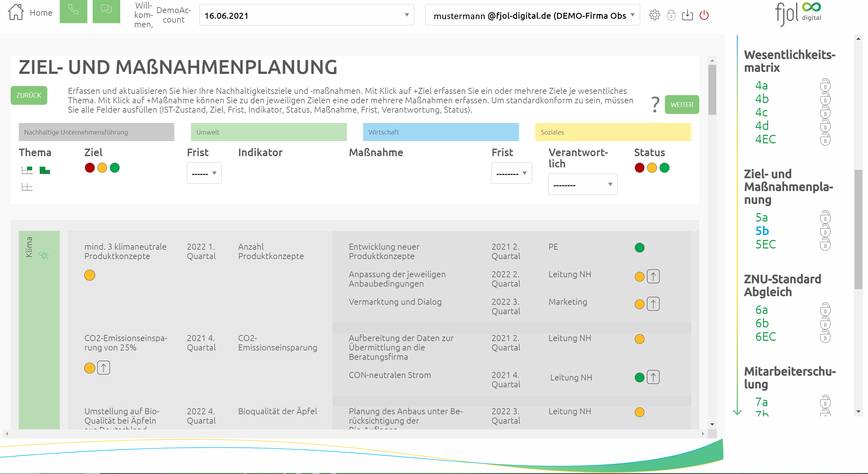The height and width of the screenshot is (474, 868).
Task: Click the Home house icon
Action: click(16, 12)
